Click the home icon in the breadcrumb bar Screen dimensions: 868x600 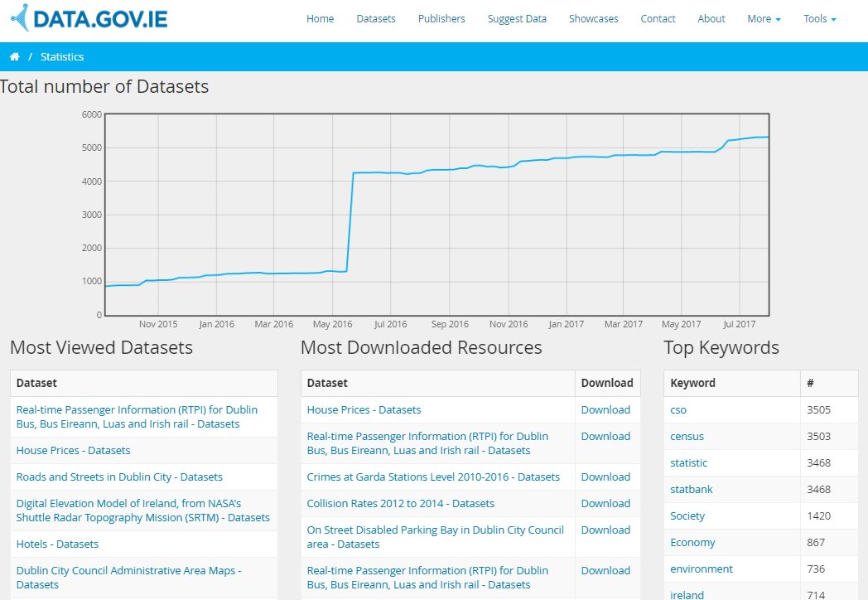pyautogui.click(x=15, y=56)
